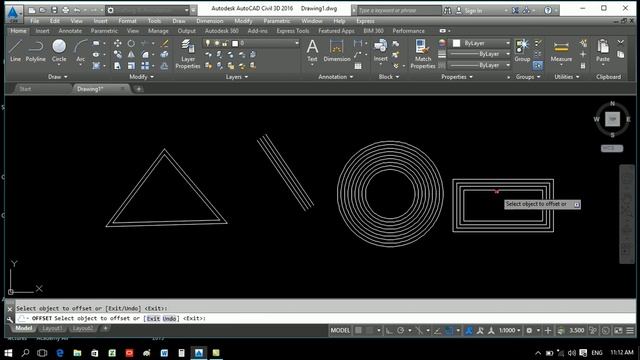Viewport: 640px width, 360px height.
Task: Select the Line draw tool
Action: [x=15, y=51]
